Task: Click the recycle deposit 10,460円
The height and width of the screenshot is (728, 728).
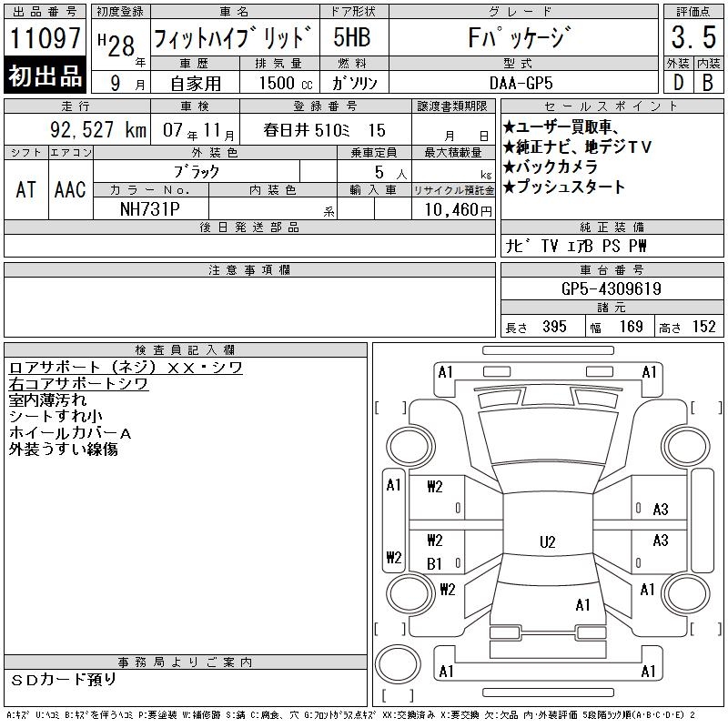Action: 458,210
